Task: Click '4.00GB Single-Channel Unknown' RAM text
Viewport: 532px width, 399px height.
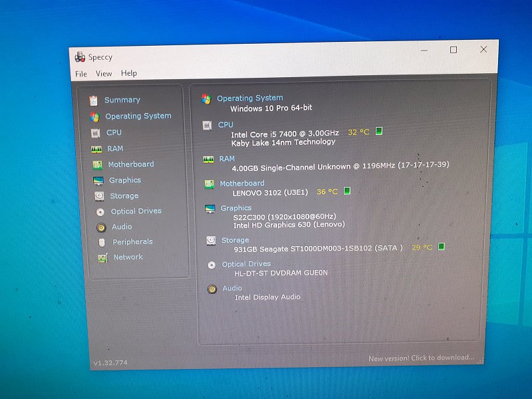Action: [291, 168]
